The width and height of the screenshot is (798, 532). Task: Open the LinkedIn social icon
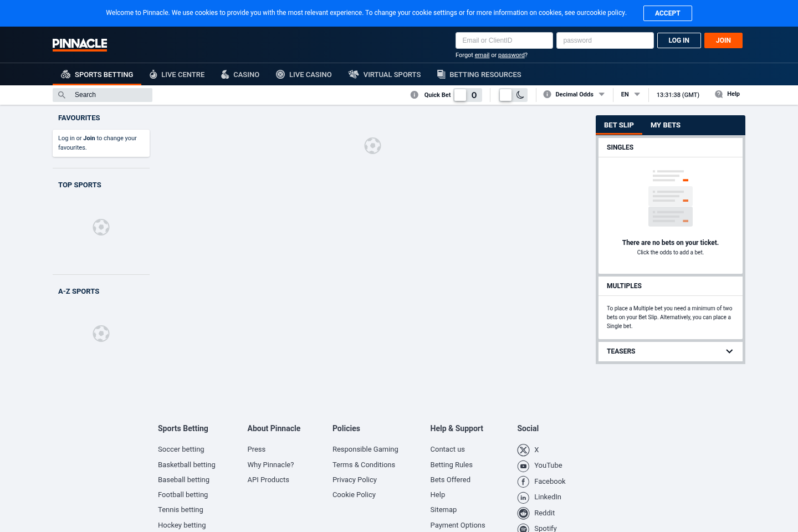[523, 498]
